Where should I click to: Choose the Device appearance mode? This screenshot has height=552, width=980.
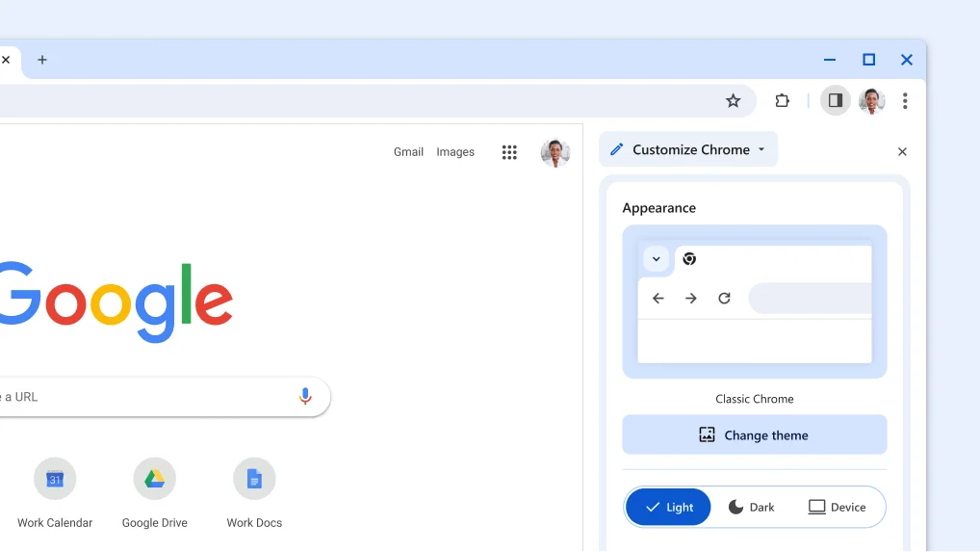tap(837, 508)
